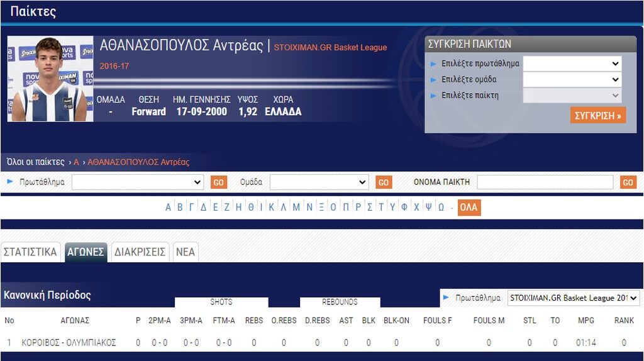Filter players by letter Β
The height and width of the screenshot is (361, 644).
pos(180,208)
